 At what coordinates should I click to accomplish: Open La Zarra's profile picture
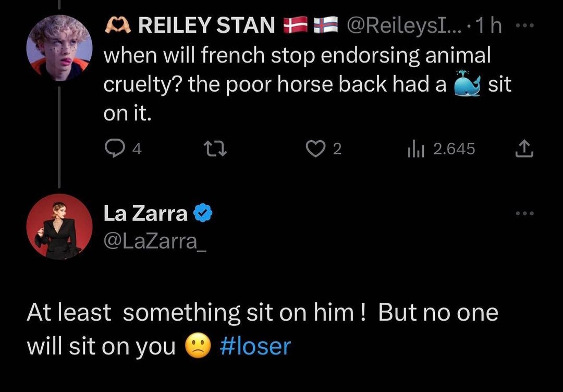click(x=58, y=227)
